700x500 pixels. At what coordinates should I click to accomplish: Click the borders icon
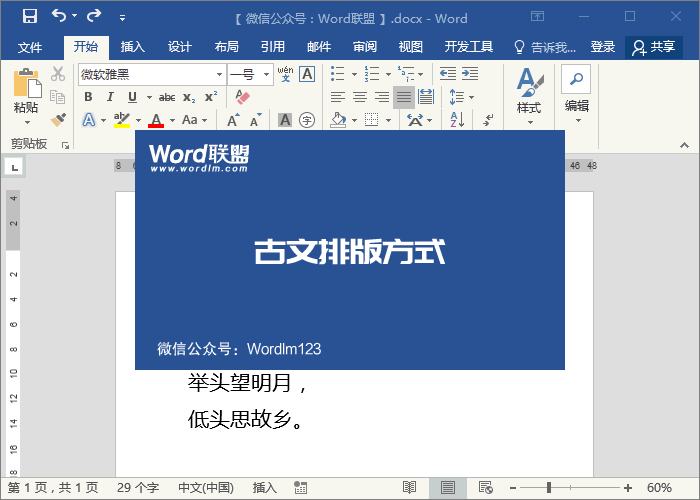tap(372, 120)
